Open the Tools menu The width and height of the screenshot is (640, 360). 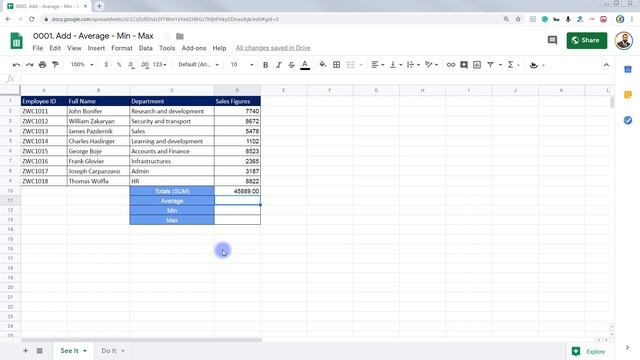pos(167,48)
